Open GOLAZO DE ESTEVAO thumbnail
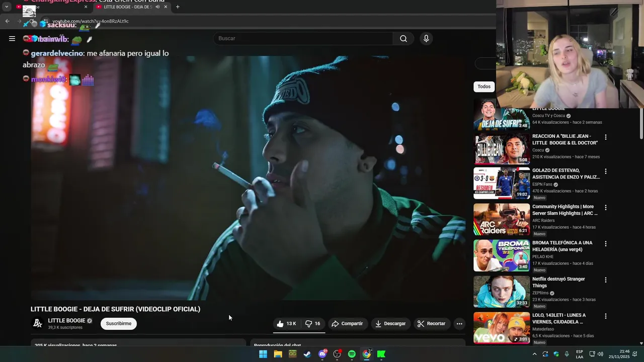644x362 pixels. coord(502,183)
